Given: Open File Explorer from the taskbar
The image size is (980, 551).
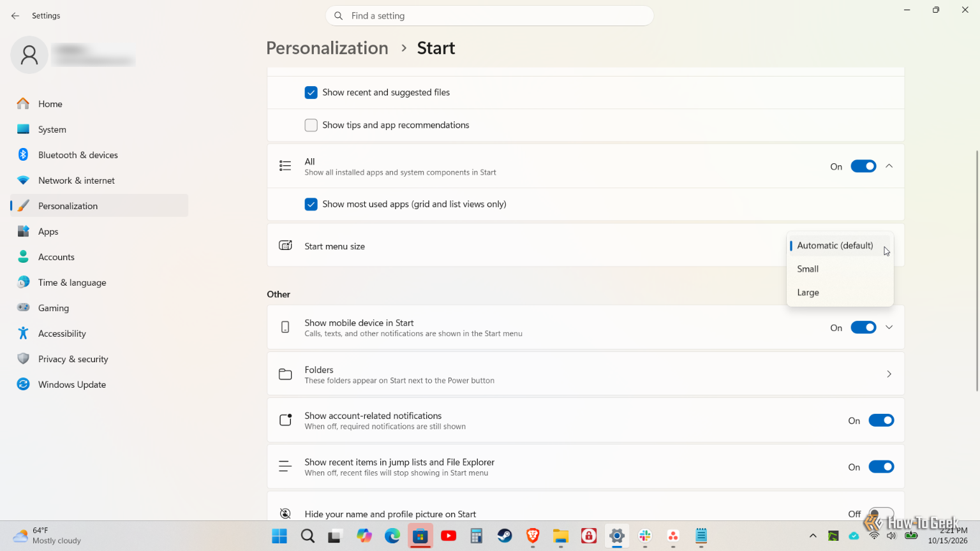Looking at the screenshot, I should click(x=561, y=536).
